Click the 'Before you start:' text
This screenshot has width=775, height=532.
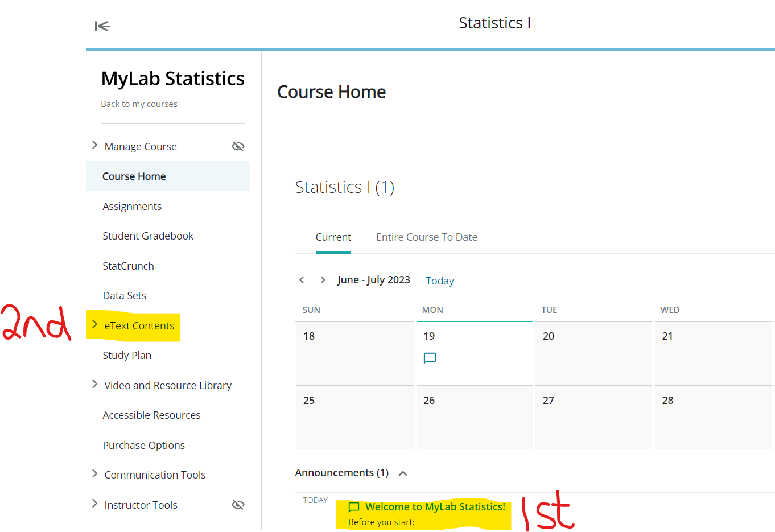(x=381, y=522)
